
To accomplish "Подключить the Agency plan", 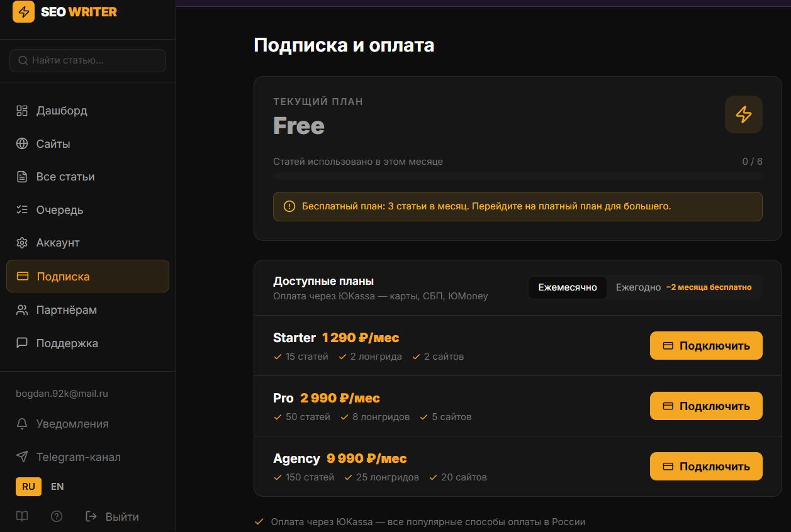I will (706, 467).
